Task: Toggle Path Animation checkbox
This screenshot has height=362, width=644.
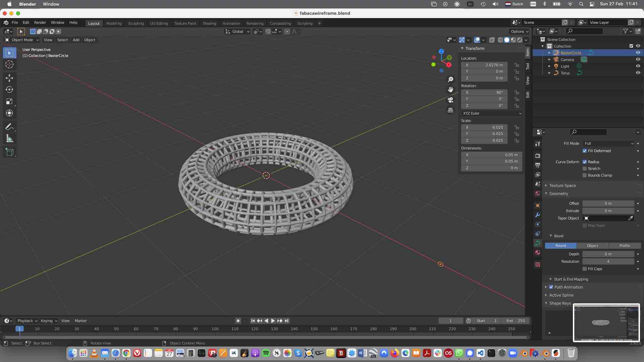Action: pos(551,287)
